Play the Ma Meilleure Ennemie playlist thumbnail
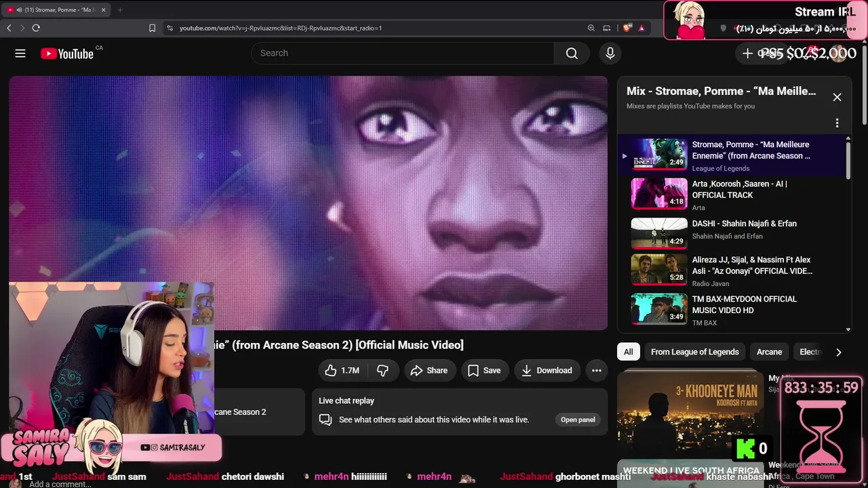 pyautogui.click(x=659, y=153)
